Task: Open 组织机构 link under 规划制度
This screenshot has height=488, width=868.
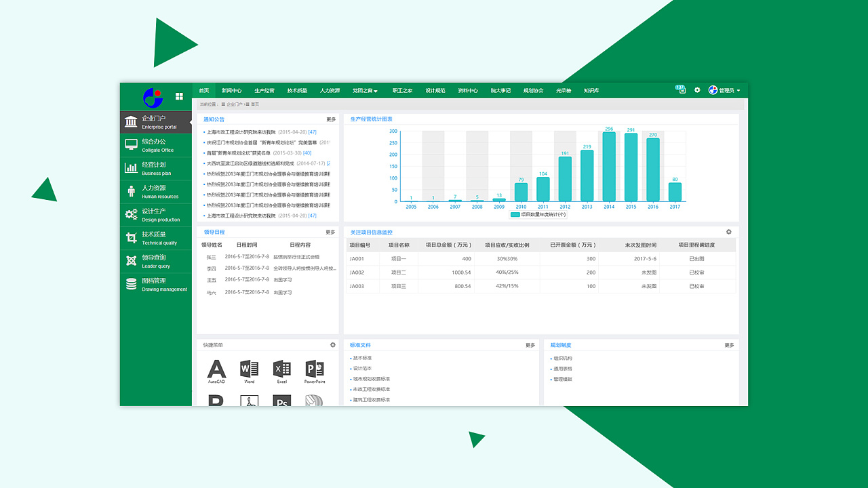Action: pos(562,359)
